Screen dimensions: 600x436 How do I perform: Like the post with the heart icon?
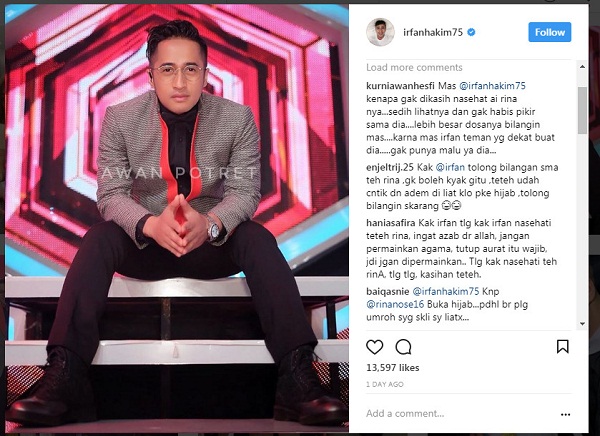[375, 347]
